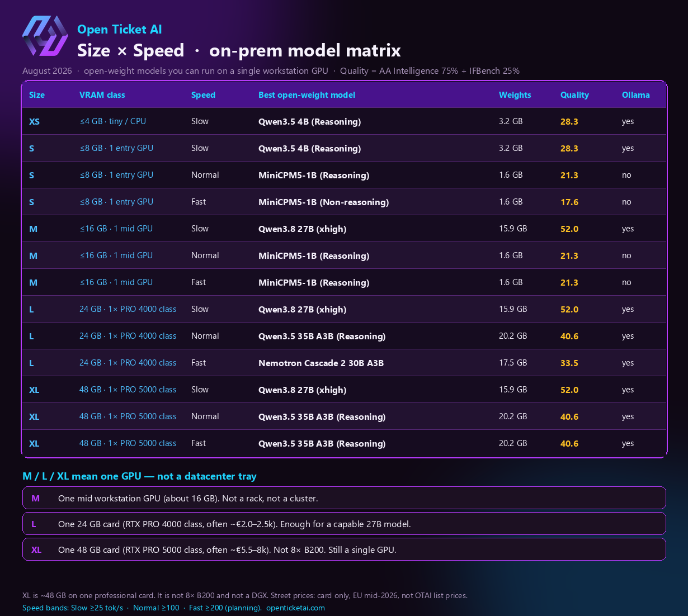Select the 'Quality' column header
The height and width of the screenshot is (616, 688).
[574, 95]
